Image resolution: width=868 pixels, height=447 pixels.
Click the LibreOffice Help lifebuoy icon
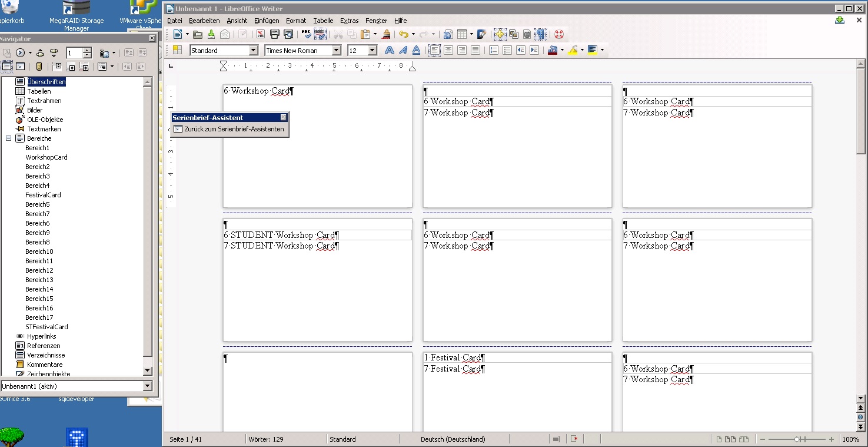[559, 34]
